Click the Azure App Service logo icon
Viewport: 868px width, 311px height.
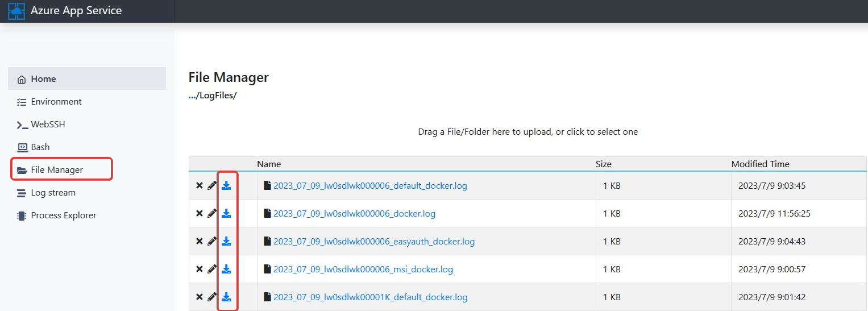point(16,11)
